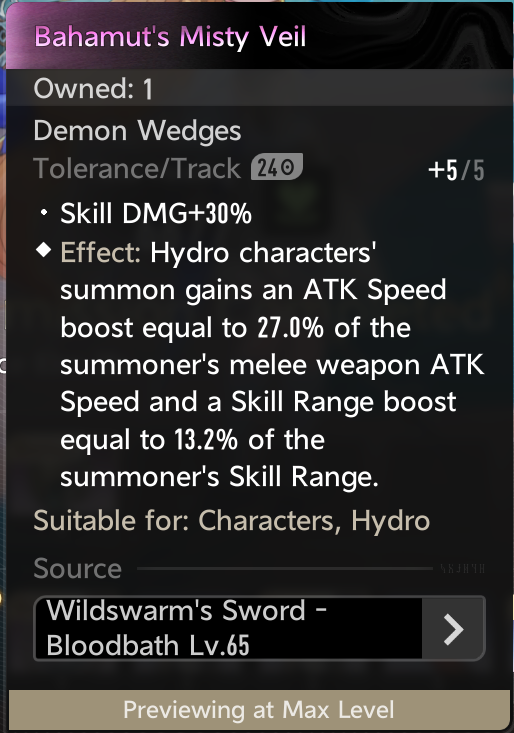514x733 pixels.
Task: Click the Bahamut's Misty Veil title
Action: pyautogui.click(x=170, y=36)
